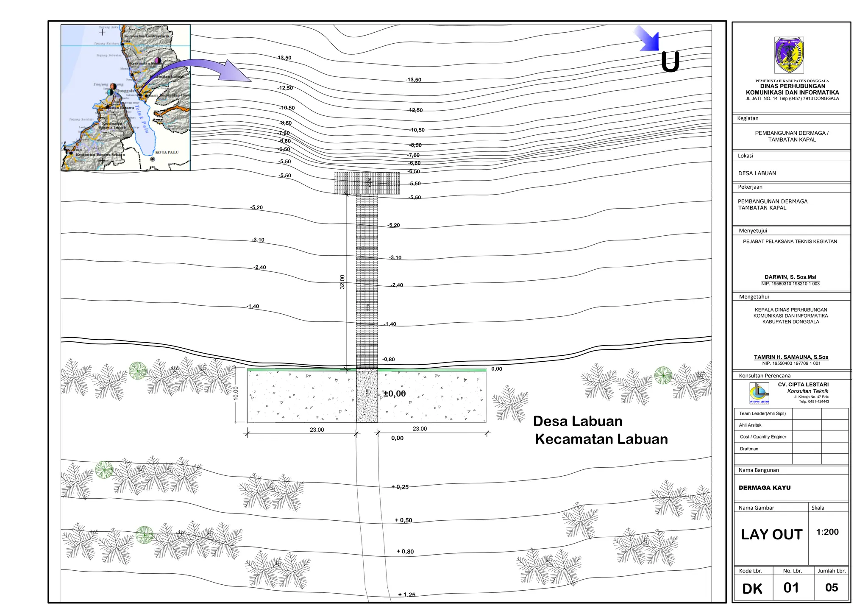Click the name TAMRIN H. SAMAUNA, S.Sos
Screen dimensions: 868x614
click(791, 357)
